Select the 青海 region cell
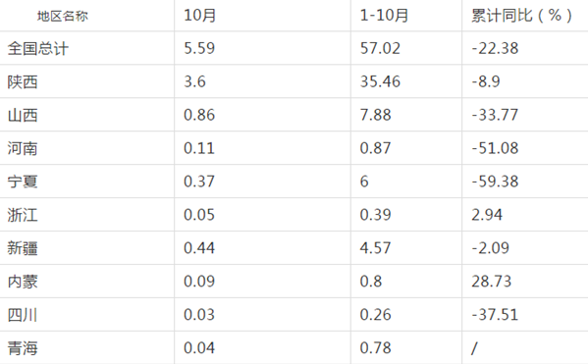This screenshot has width=588, height=364. (23, 348)
